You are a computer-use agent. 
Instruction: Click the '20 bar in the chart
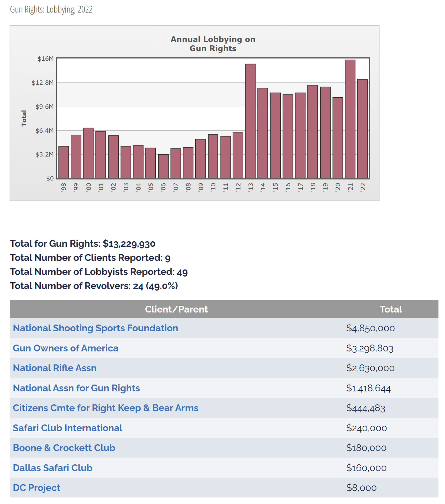338,138
